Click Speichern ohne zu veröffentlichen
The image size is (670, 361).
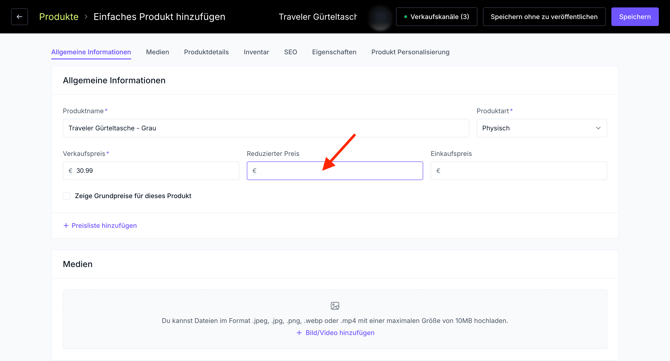tap(544, 17)
